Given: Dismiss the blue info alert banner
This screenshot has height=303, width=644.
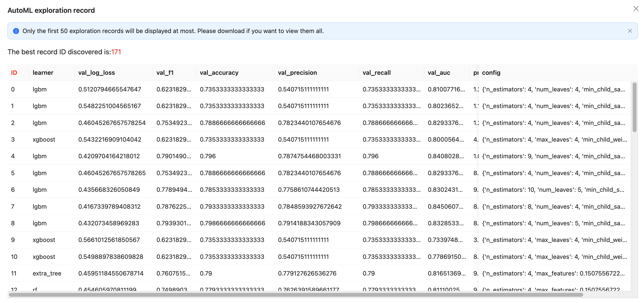Looking at the screenshot, I should click(x=630, y=31).
